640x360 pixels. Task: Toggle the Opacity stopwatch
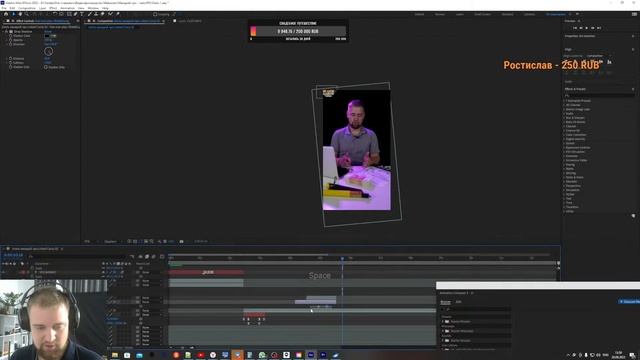(x=11, y=40)
